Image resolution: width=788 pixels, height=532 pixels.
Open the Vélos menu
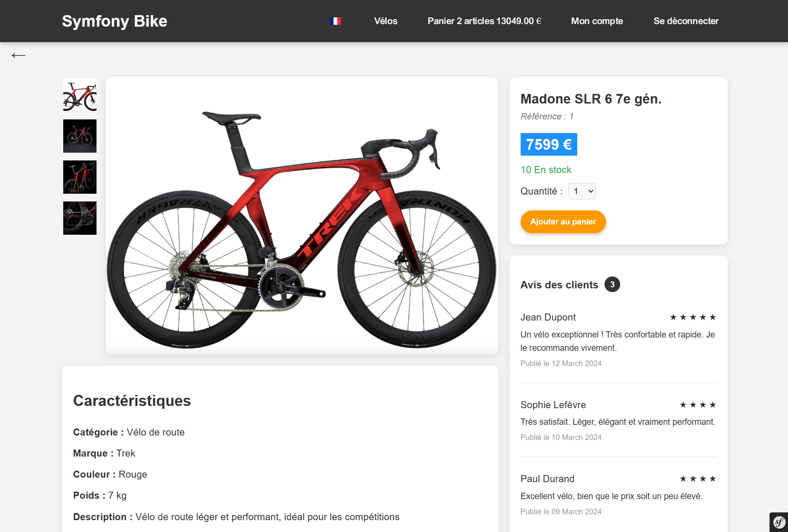[x=386, y=21]
